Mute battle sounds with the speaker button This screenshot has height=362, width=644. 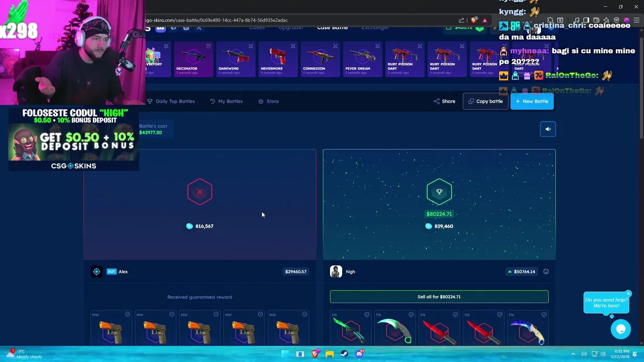pos(548,129)
